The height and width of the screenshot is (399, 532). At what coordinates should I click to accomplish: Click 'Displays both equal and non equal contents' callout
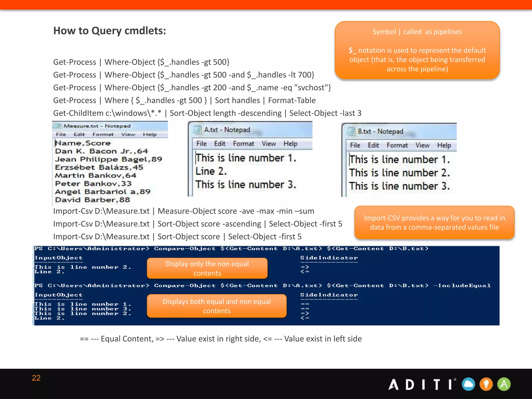click(217, 306)
